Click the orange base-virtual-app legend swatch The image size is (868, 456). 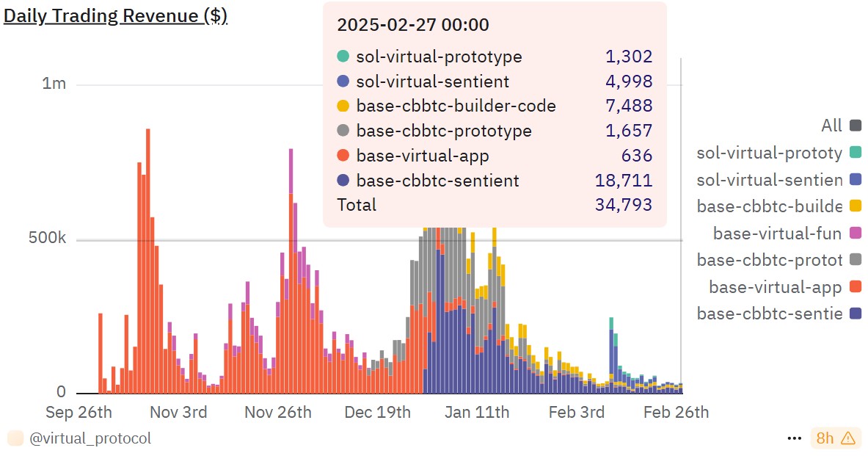pyautogui.click(x=855, y=287)
